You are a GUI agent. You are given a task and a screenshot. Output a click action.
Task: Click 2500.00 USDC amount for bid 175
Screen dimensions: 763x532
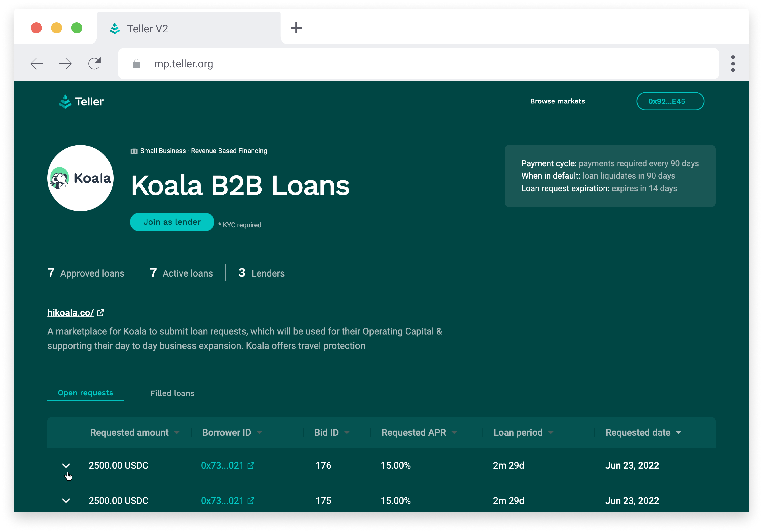pyautogui.click(x=118, y=501)
